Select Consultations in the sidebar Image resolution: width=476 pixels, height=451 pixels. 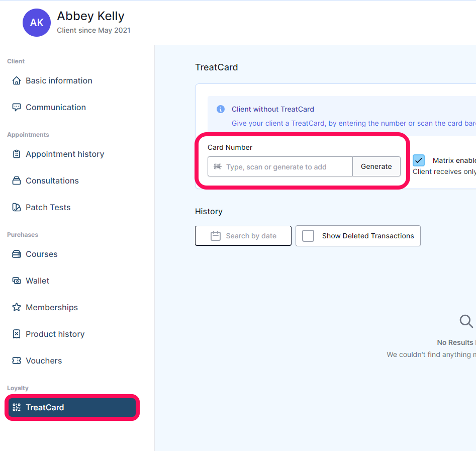pyautogui.click(x=72, y=181)
